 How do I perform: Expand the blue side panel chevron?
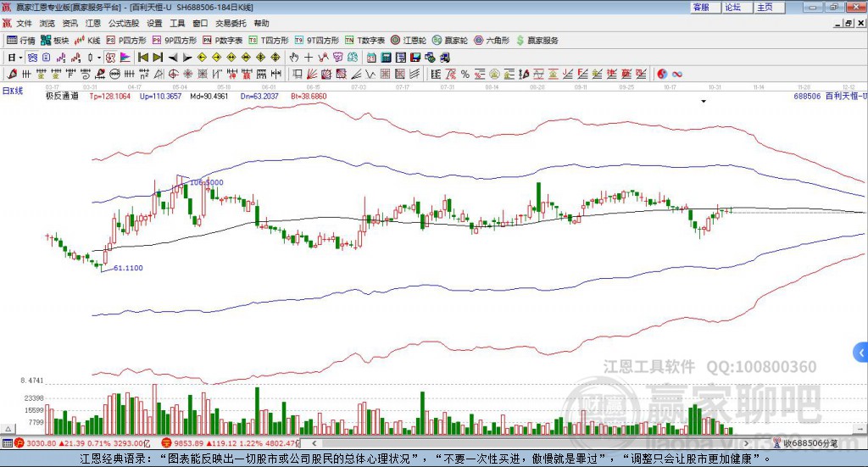pyautogui.click(x=861, y=353)
